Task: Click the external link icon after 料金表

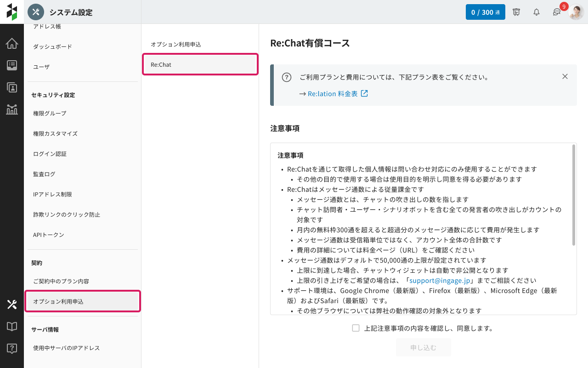Action: click(x=364, y=93)
